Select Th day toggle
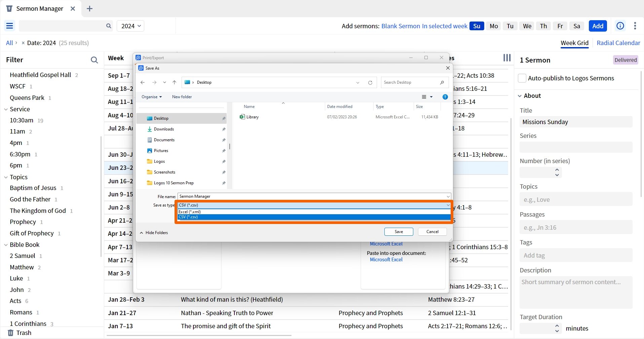 pos(543,26)
